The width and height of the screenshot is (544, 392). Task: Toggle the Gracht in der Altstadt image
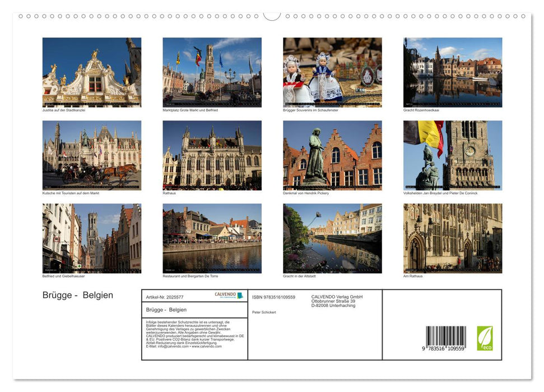(330, 238)
